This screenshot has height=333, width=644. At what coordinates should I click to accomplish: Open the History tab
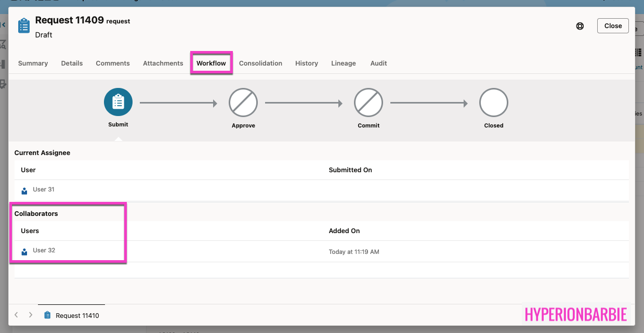click(x=307, y=63)
